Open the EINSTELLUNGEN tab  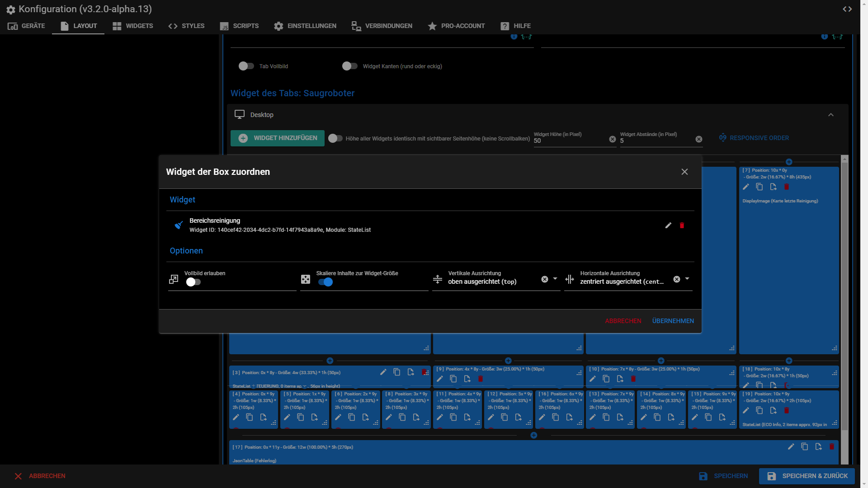tap(305, 26)
